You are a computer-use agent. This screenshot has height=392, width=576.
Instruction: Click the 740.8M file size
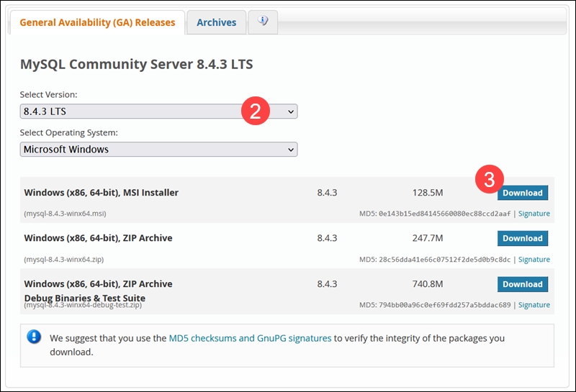[428, 284]
